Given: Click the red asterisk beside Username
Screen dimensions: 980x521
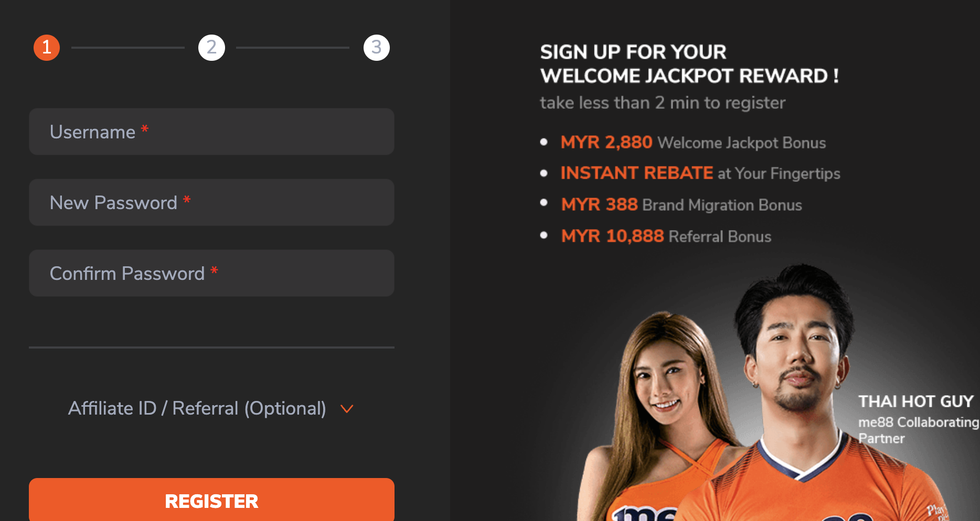Looking at the screenshot, I should tap(145, 129).
